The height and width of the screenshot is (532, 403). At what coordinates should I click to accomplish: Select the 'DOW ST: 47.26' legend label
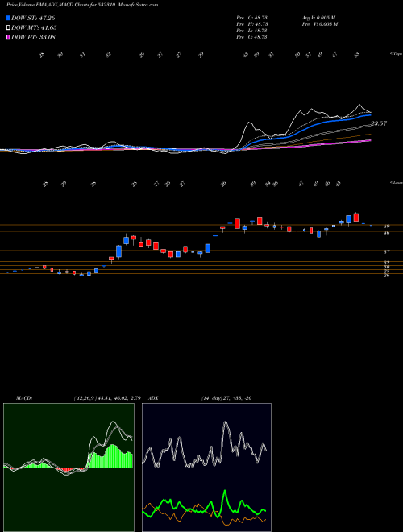pyautogui.click(x=33, y=18)
